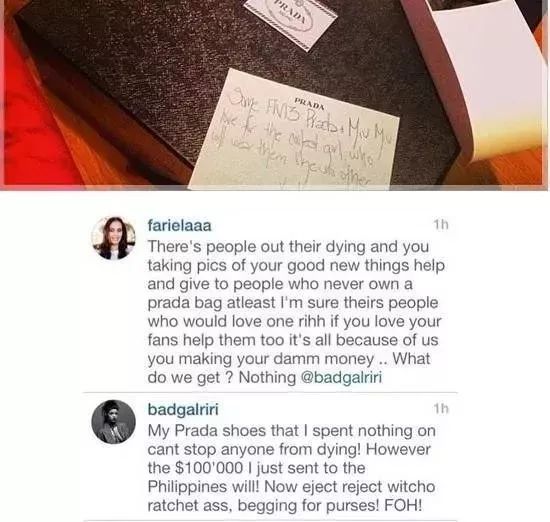This screenshot has height=522, width=550.
Task: Open the Prada gift box photo
Action: 275,95
